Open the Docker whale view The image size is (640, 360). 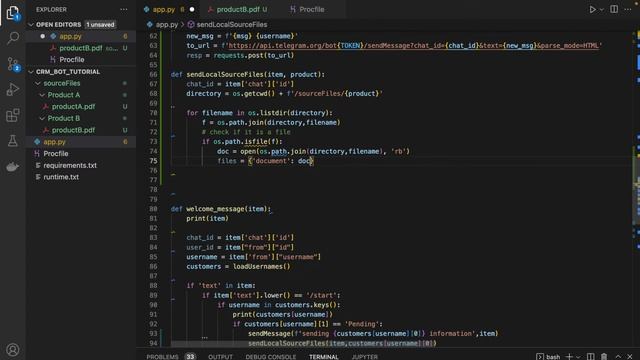pyautogui.click(x=13, y=167)
